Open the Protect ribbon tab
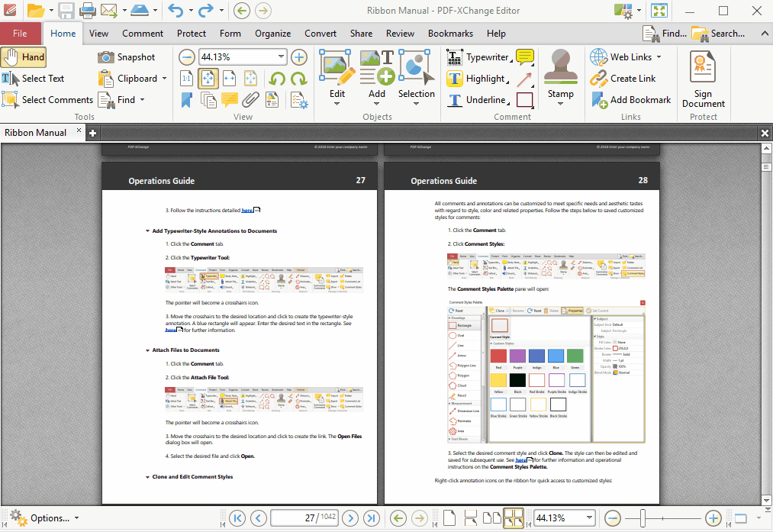This screenshot has width=773, height=532. tap(192, 34)
